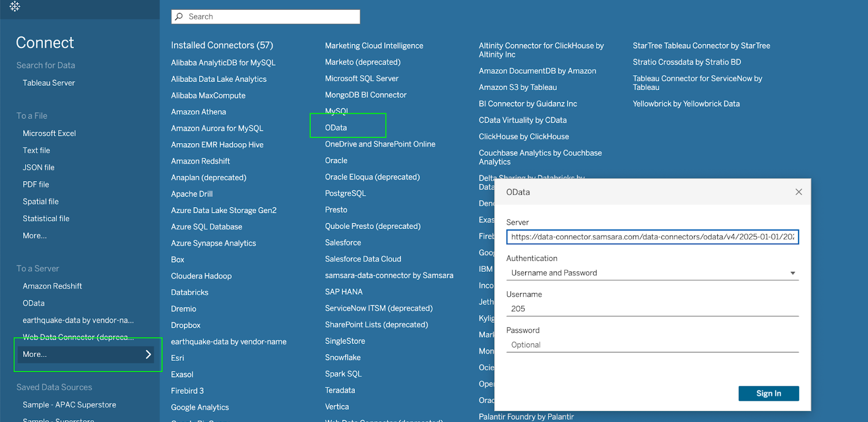
Task: Select OData in connectors list
Action: coord(336,127)
